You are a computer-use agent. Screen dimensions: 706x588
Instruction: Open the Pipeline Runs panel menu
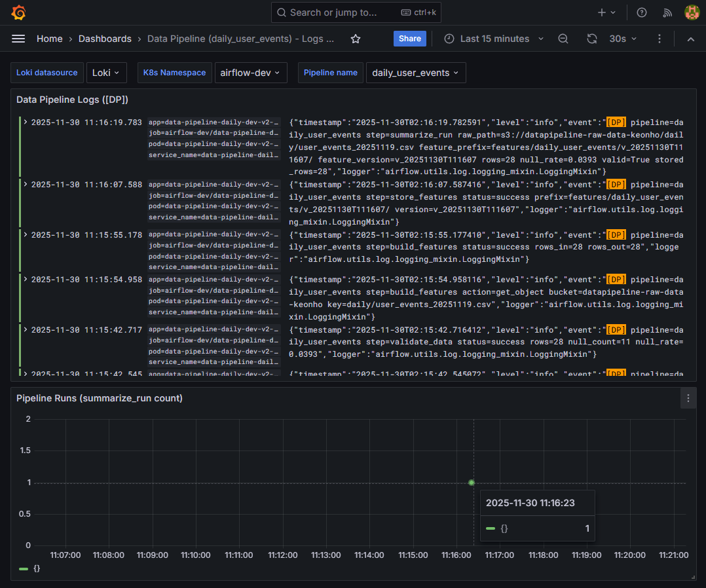click(x=688, y=397)
